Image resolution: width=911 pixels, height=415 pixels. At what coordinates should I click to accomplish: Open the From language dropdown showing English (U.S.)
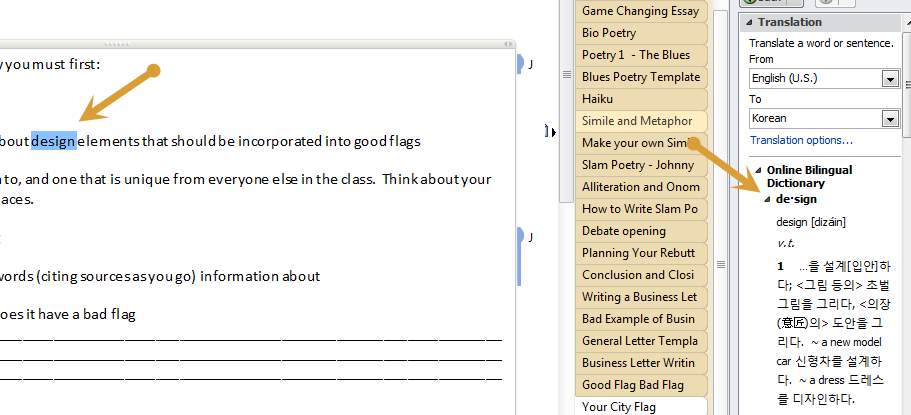coord(889,79)
